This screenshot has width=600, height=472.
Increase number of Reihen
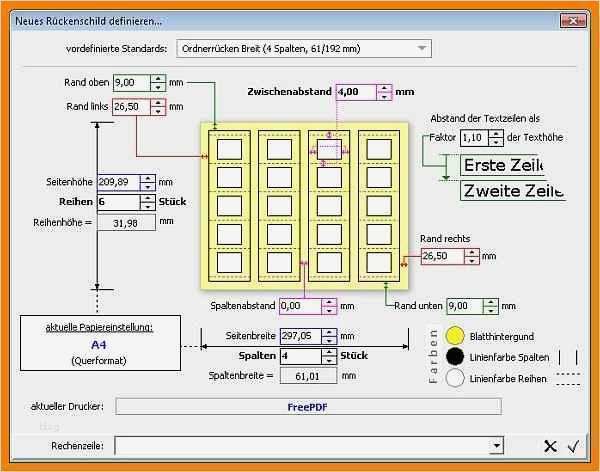(x=147, y=198)
